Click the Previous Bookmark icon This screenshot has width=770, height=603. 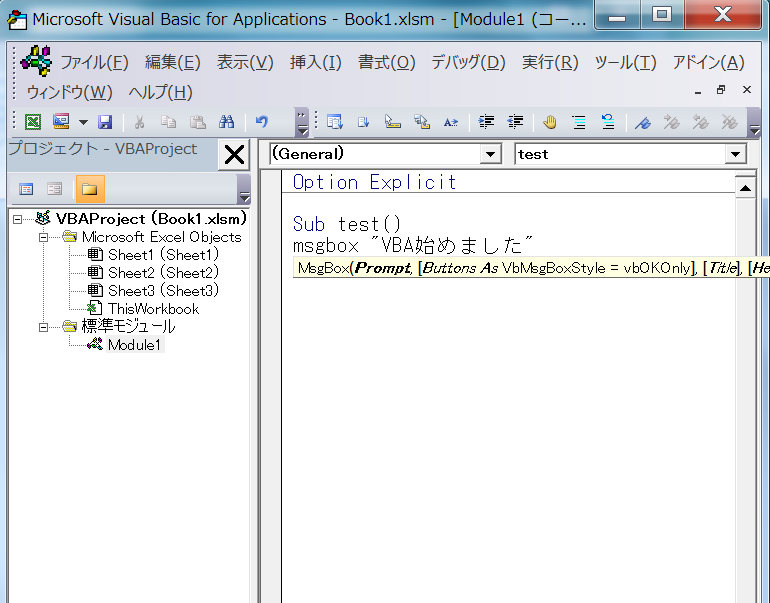pos(701,122)
